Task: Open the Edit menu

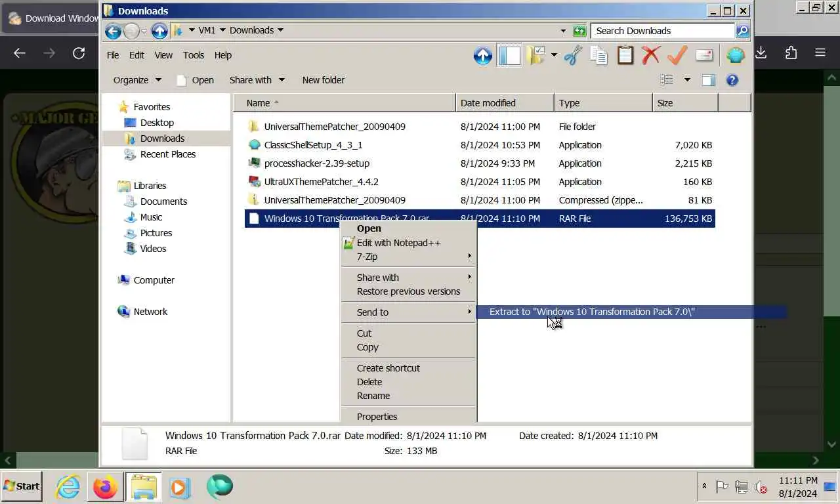Action: click(136, 55)
